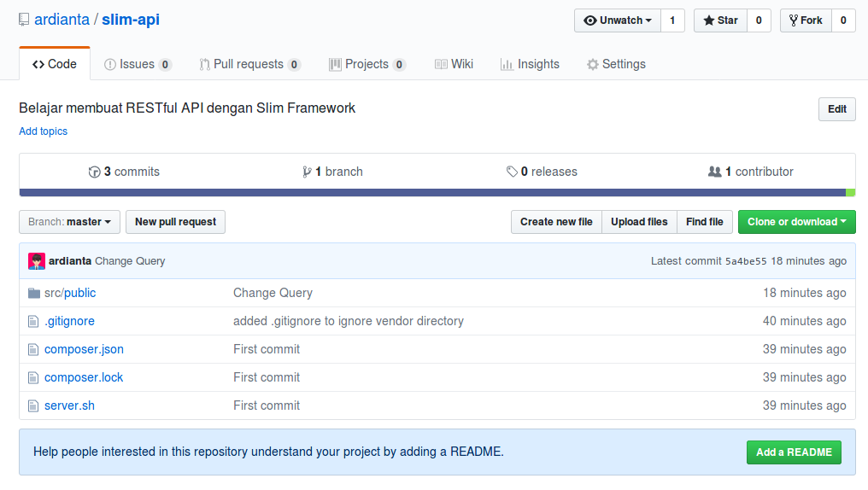The height and width of the screenshot is (490, 868).
Task: Open First commit message in composer.json row
Action: (x=267, y=349)
